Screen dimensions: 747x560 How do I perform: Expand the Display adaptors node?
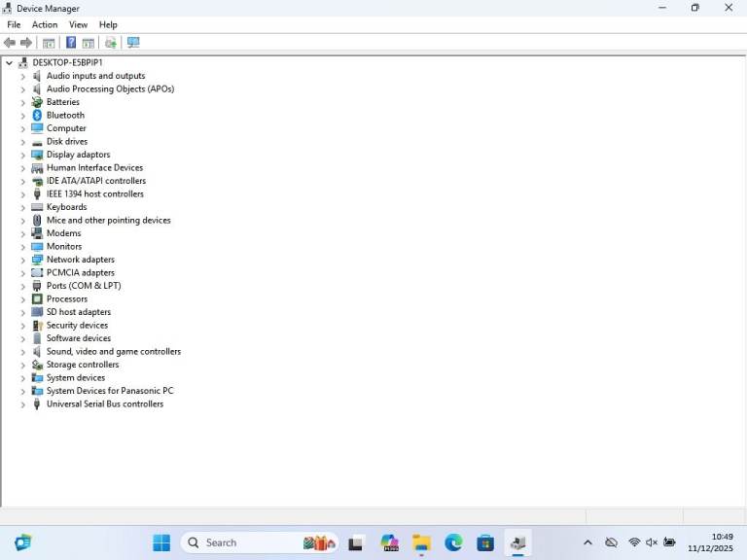23,155
